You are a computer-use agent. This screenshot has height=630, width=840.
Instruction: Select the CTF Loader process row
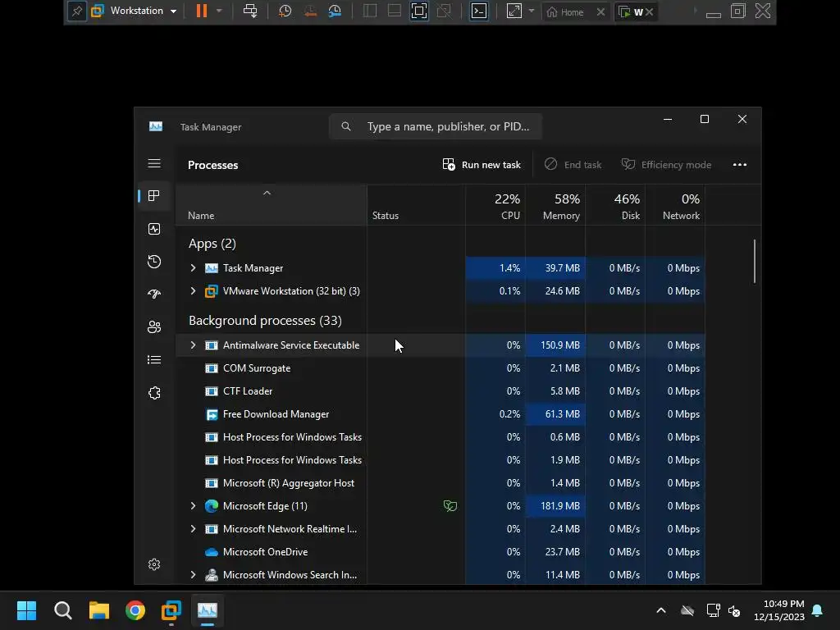pos(441,391)
